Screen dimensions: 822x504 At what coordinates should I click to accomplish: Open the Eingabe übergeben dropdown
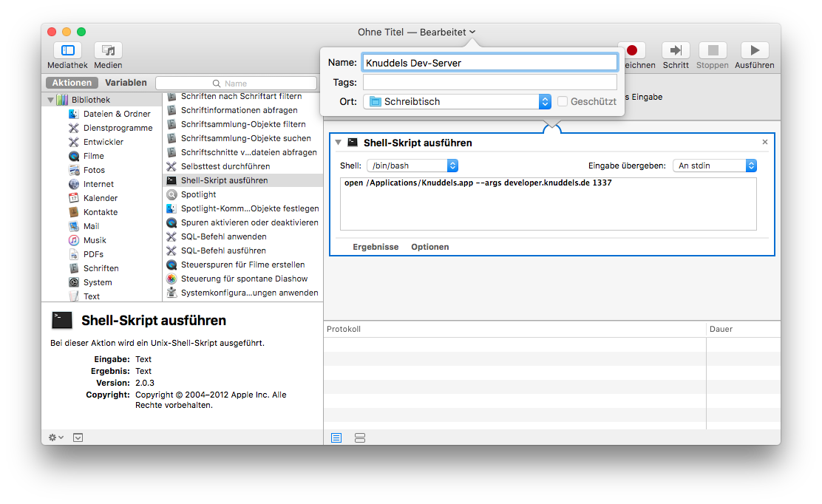715,166
